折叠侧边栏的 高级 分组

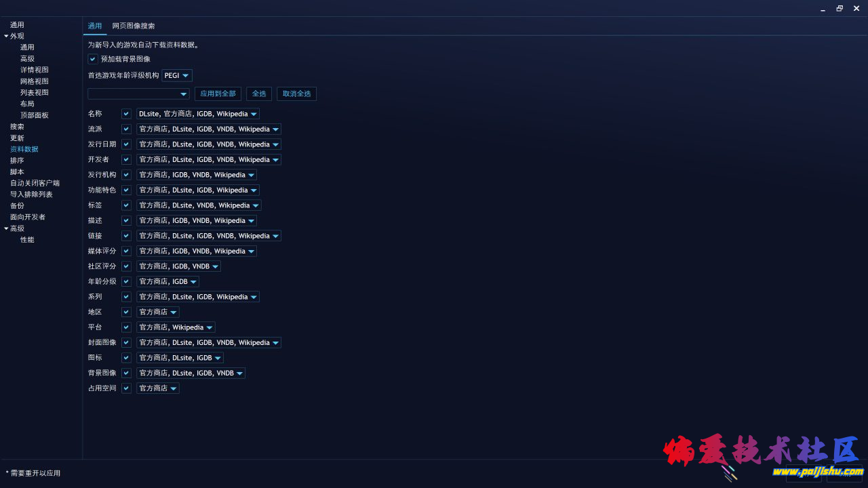coord(6,228)
